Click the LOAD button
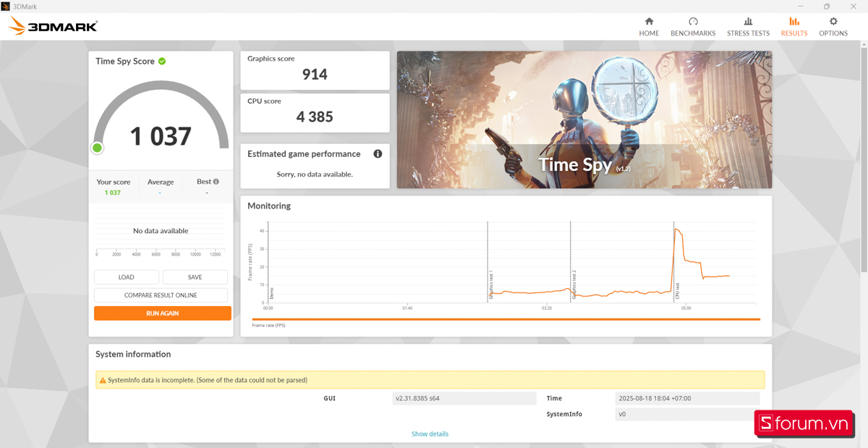Viewport: 868px width, 448px height. (x=127, y=277)
